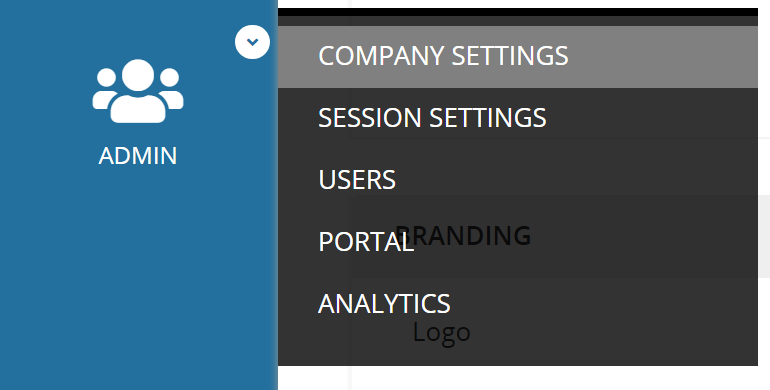Open Company Settings from the admin menu

[443, 56]
